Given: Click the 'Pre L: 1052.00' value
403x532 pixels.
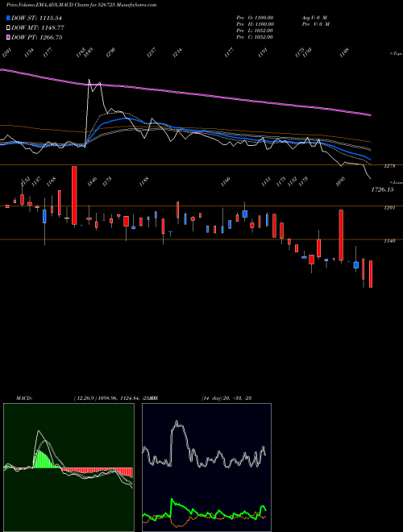Looking at the screenshot, I should [255, 31].
